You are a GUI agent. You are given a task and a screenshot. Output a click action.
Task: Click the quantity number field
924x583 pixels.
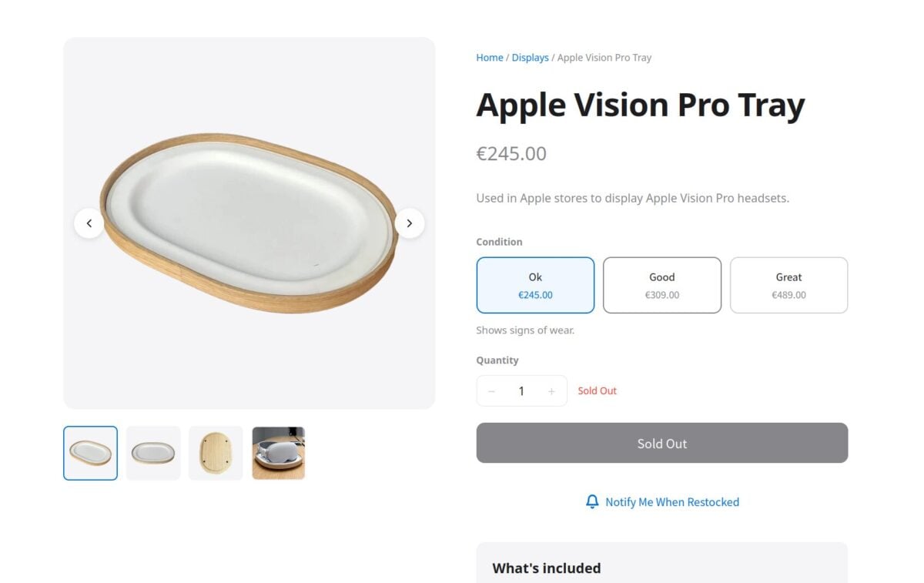click(x=521, y=391)
